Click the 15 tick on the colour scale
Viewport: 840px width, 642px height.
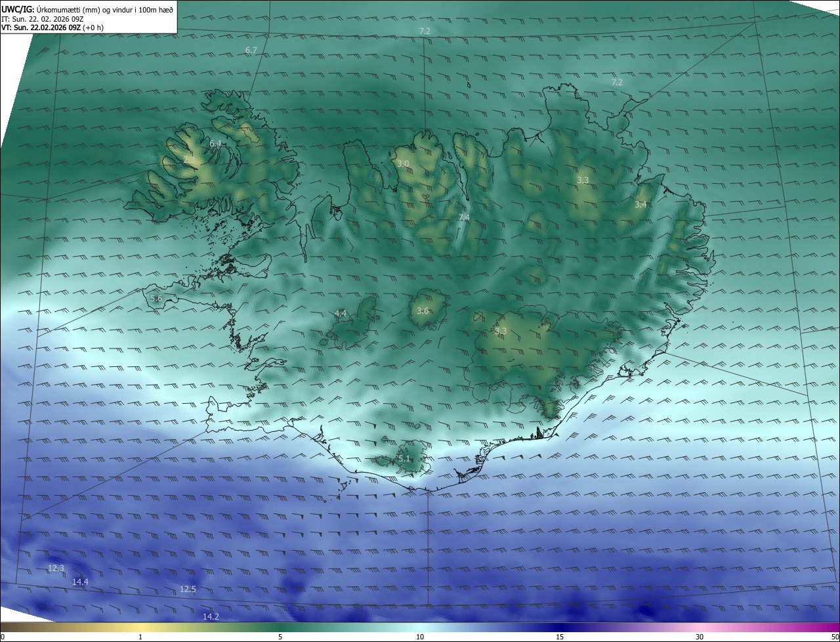(x=560, y=637)
